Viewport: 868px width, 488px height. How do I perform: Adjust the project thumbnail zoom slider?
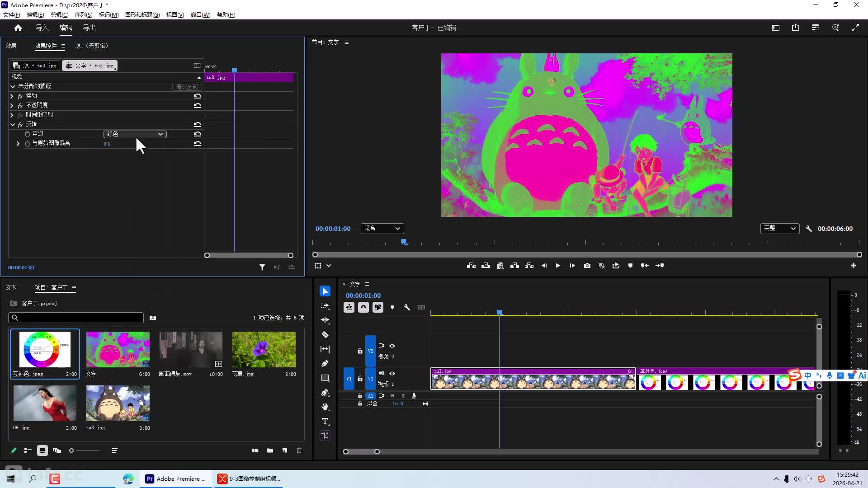coord(85,450)
